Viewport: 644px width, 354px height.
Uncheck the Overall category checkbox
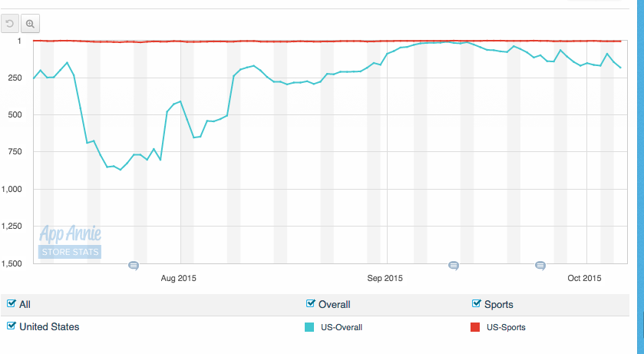tap(311, 304)
